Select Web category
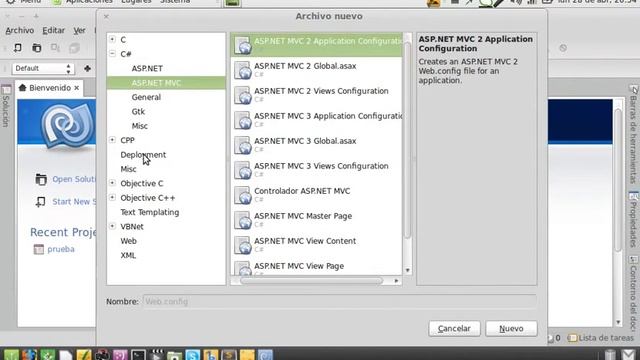Image resolution: width=640 pixels, height=360 pixels. tap(128, 241)
